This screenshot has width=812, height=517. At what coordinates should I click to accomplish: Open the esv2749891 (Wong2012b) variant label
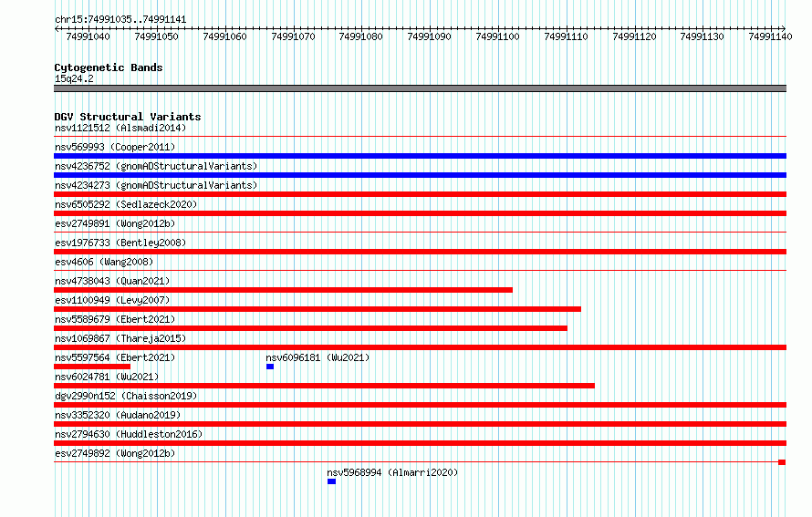pos(115,223)
